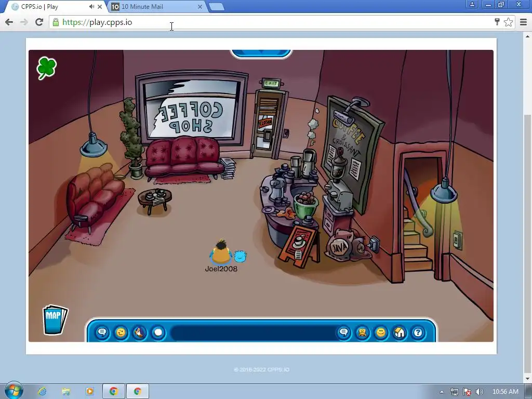Mute audio on the CPPS.io tab

(x=91, y=6)
